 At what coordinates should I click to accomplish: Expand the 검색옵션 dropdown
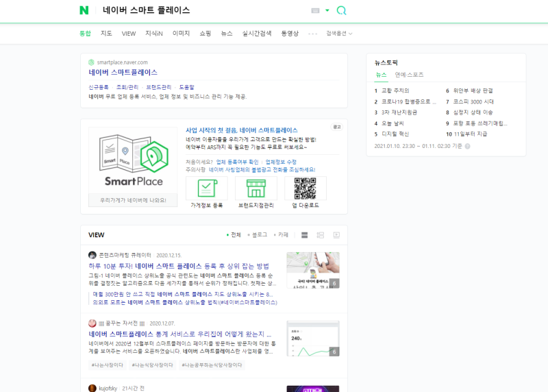pyautogui.click(x=339, y=33)
